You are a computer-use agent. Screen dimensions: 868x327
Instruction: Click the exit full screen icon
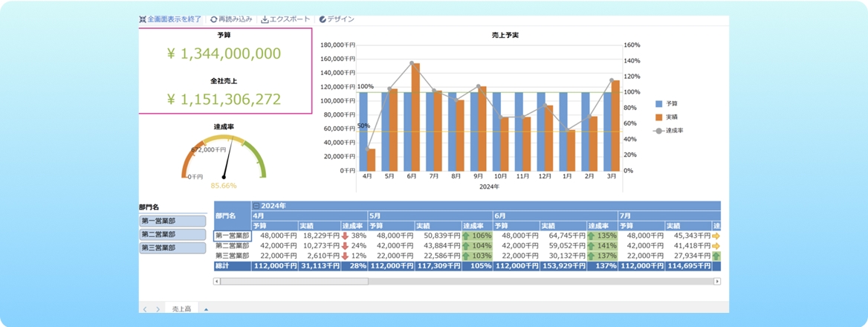tap(143, 19)
